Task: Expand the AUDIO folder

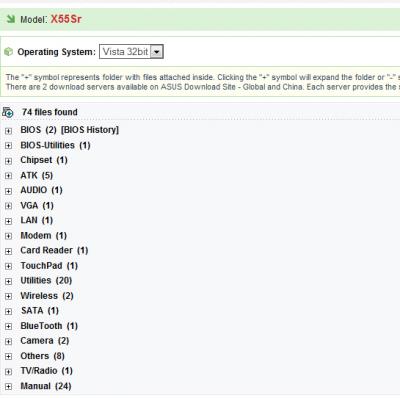Action: pos(8,191)
